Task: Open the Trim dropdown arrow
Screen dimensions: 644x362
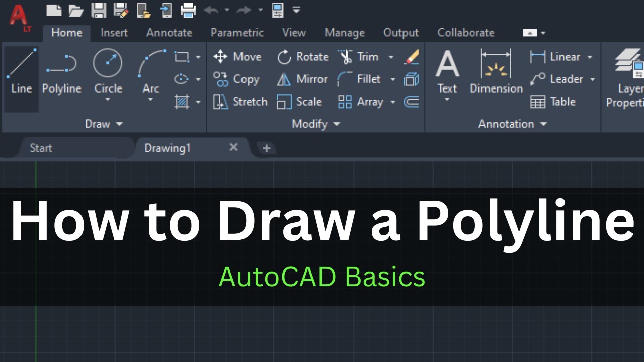Action: point(391,57)
